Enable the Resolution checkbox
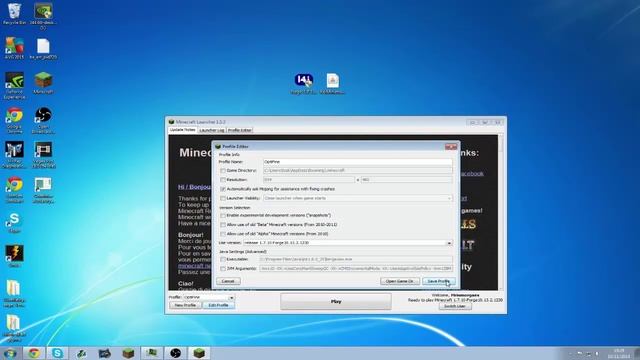Viewport: 640px width, 360px height. [x=223, y=180]
